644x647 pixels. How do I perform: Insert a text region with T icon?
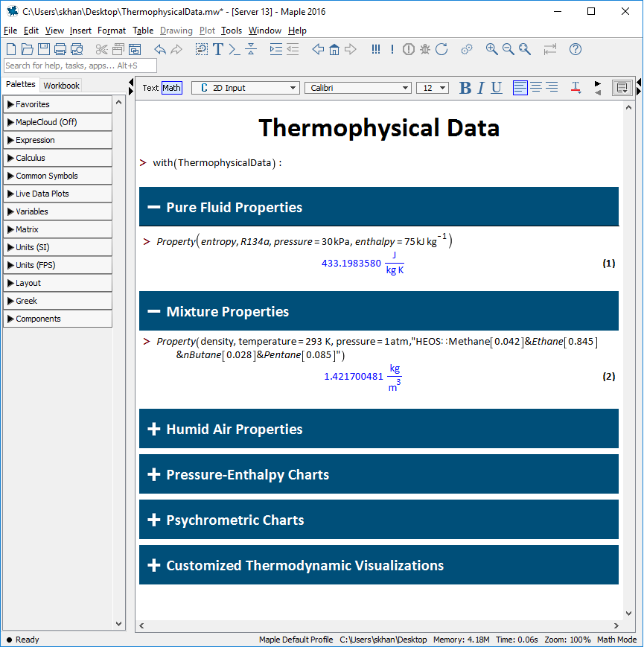pos(218,49)
